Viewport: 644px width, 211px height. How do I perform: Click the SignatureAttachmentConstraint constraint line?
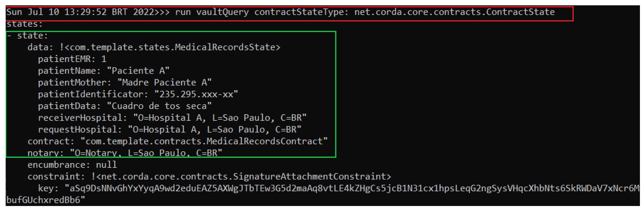pos(209,177)
